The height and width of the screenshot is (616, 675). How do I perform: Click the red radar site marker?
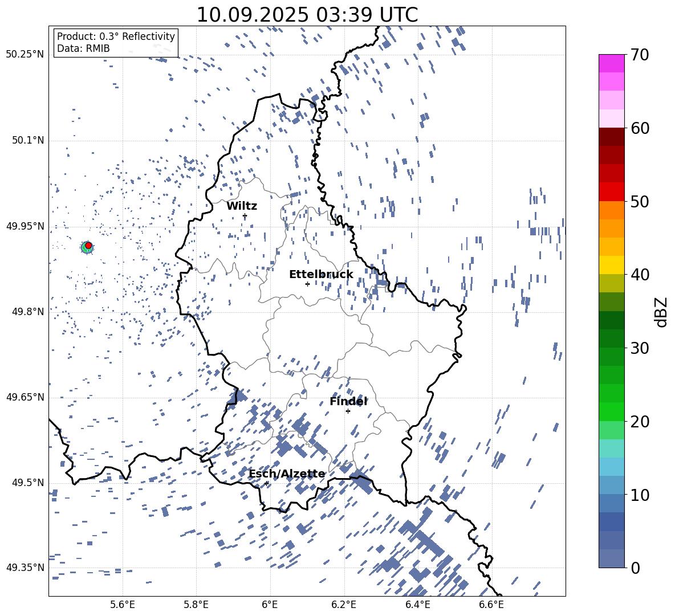(x=88, y=246)
